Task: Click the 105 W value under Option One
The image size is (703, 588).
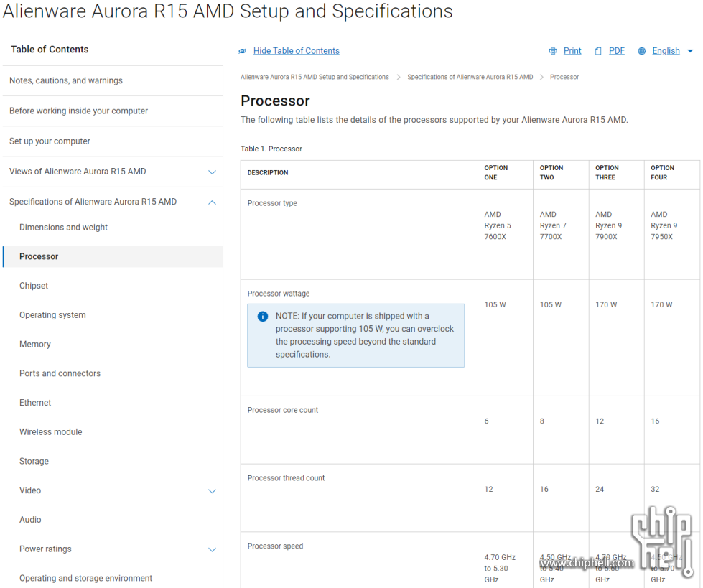Action: [495, 304]
